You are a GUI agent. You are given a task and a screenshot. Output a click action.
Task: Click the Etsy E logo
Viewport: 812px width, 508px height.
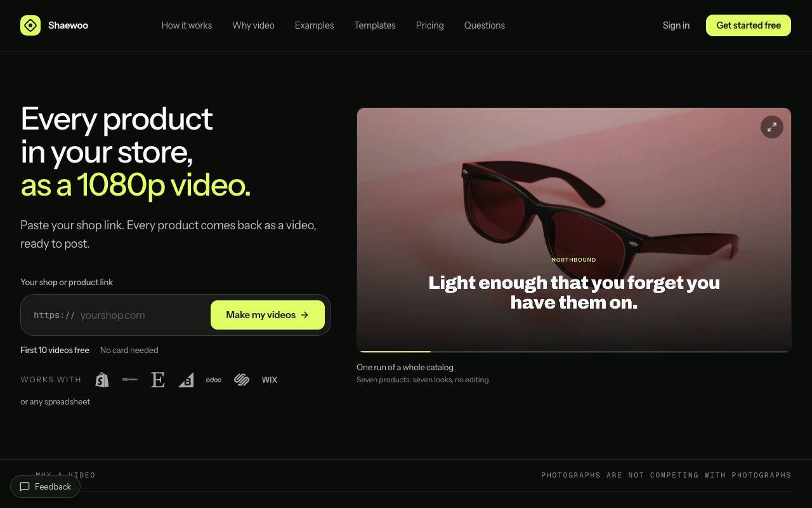158,380
